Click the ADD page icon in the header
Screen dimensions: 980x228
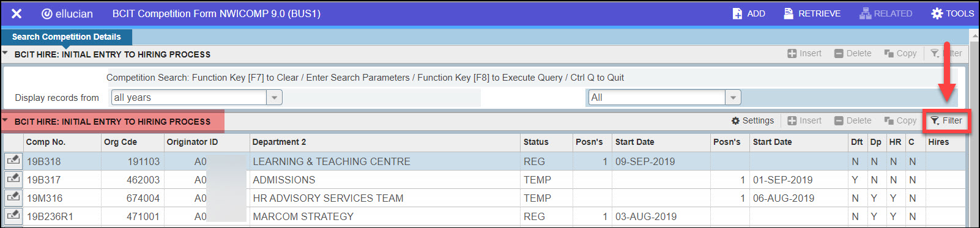coord(738,13)
